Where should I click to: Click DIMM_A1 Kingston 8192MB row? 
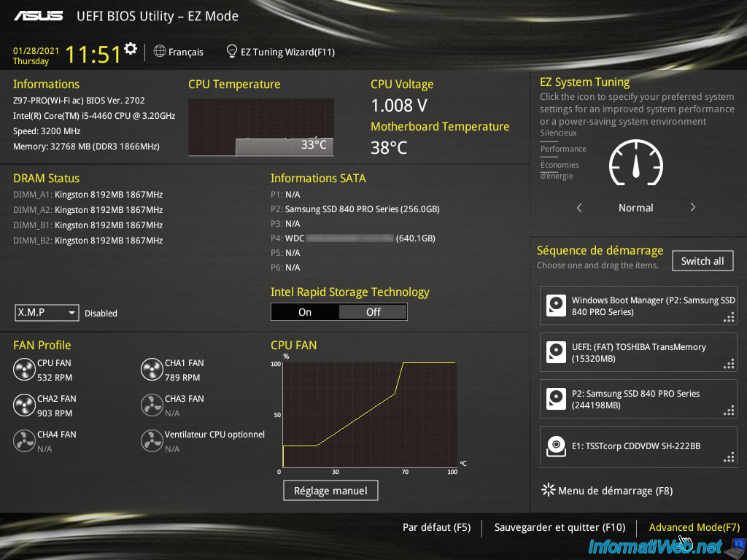click(88, 194)
